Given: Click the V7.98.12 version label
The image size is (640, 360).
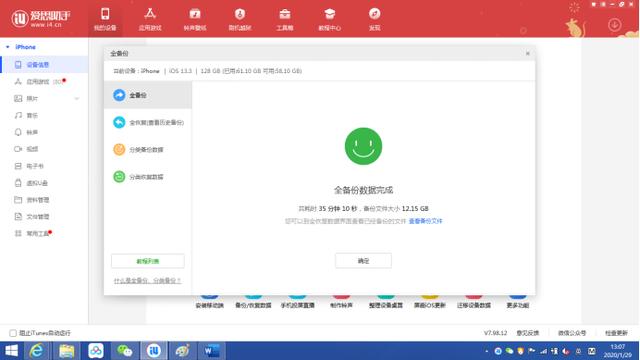Looking at the screenshot, I should click(495, 333).
